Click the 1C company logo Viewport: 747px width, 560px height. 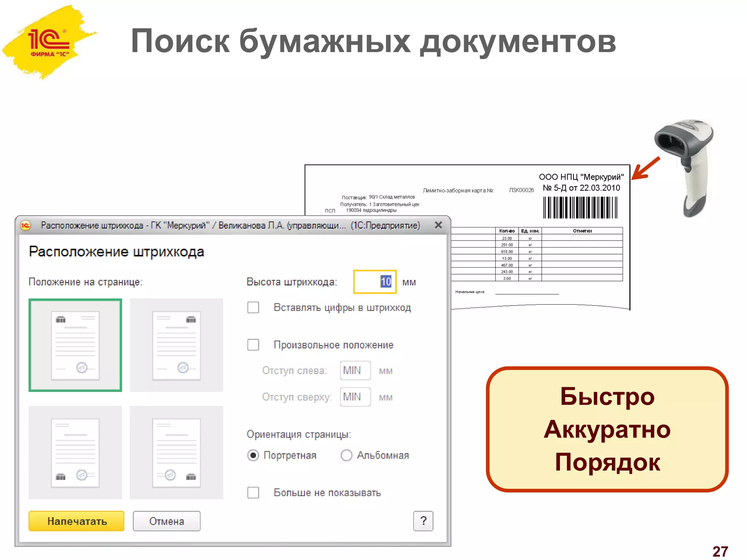(49, 42)
